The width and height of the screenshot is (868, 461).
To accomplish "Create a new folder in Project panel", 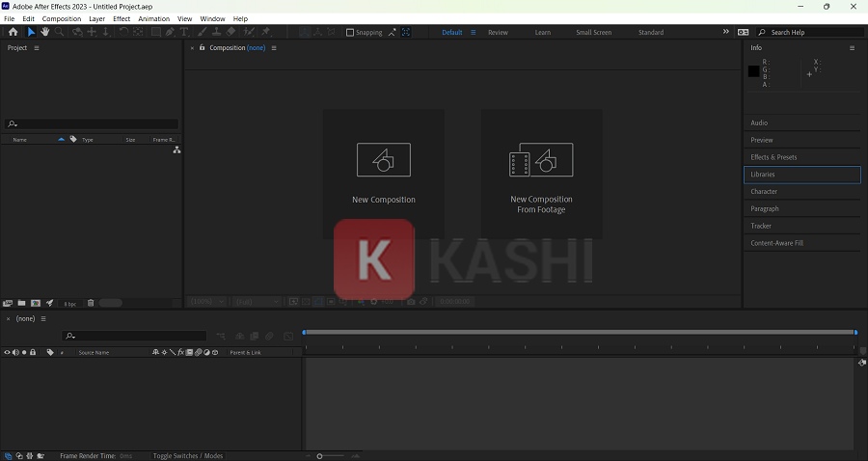I will [21, 303].
